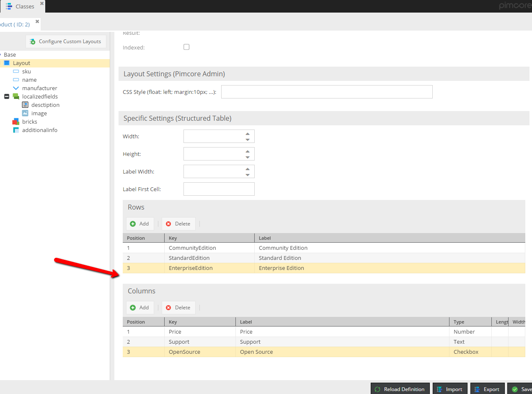The height and width of the screenshot is (394, 532).
Task: Collapse the localizedfields tree node
Action: coord(7,96)
